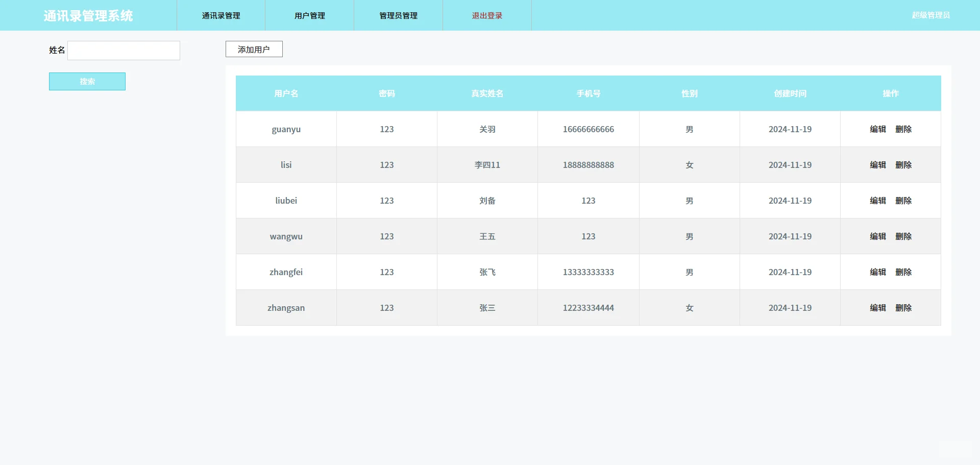Edit the zhangfei record
980x465 pixels.
tap(878, 272)
